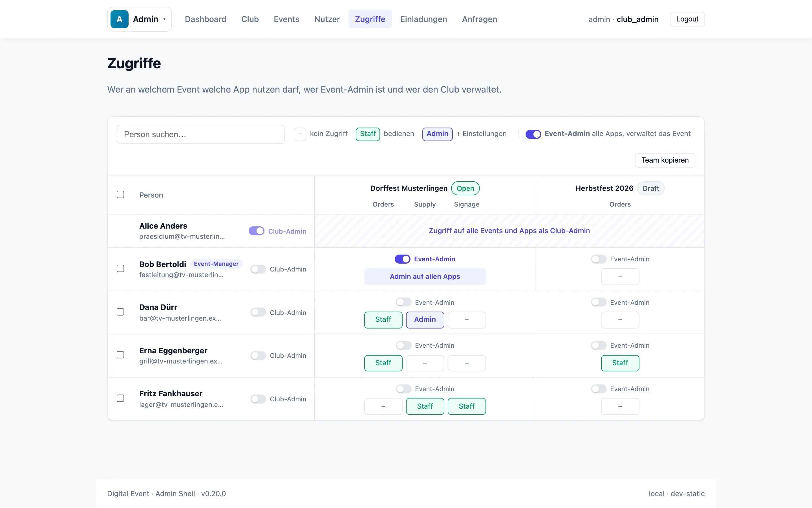Screen dimensions: 812x508
Task: Toggle Fritz Fankhauser's Dorffest Event-Admin switch
Action: point(403,389)
